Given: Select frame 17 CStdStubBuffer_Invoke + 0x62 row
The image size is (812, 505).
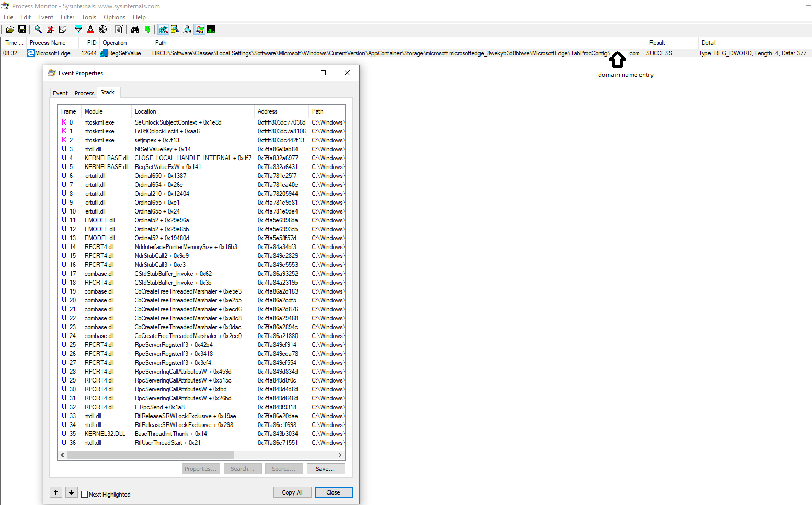Looking at the screenshot, I should coord(201,274).
